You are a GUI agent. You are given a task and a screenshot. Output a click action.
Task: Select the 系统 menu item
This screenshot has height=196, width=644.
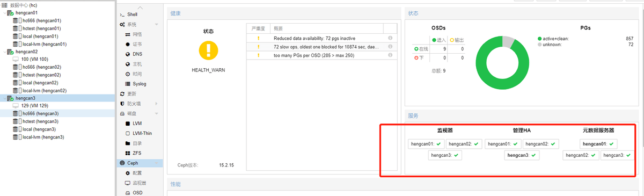click(140, 25)
